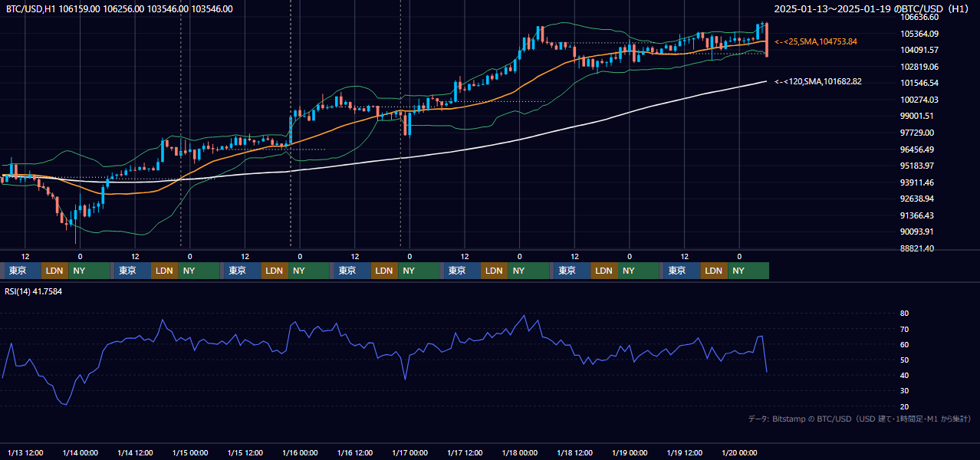Viewport: 980px width, 460px height.
Task: Click the BTC/USD,H1 OHLC header text
Action: click(119, 8)
